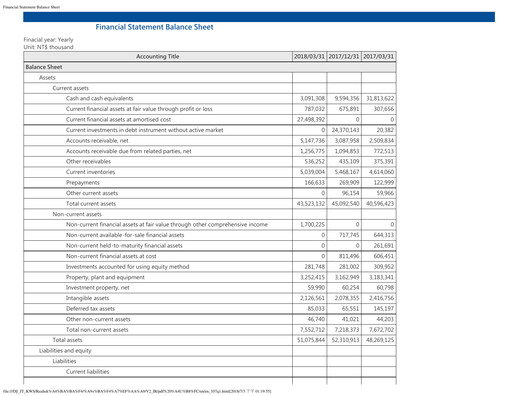Click the Intangible assets label
This screenshot has width=512, height=396.
click(87, 298)
